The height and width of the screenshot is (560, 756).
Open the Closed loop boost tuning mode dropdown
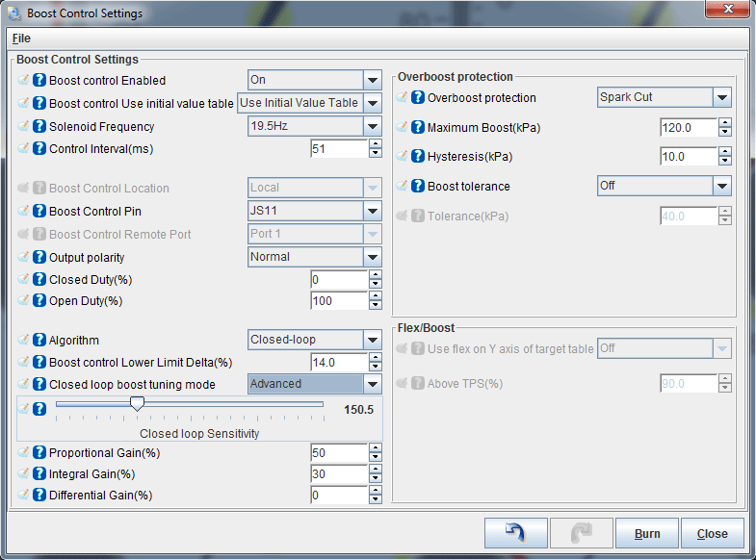click(373, 384)
